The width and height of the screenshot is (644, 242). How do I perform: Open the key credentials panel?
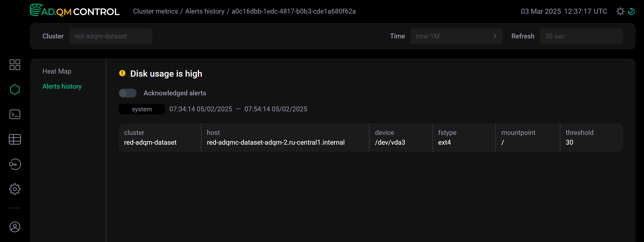(15, 164)
